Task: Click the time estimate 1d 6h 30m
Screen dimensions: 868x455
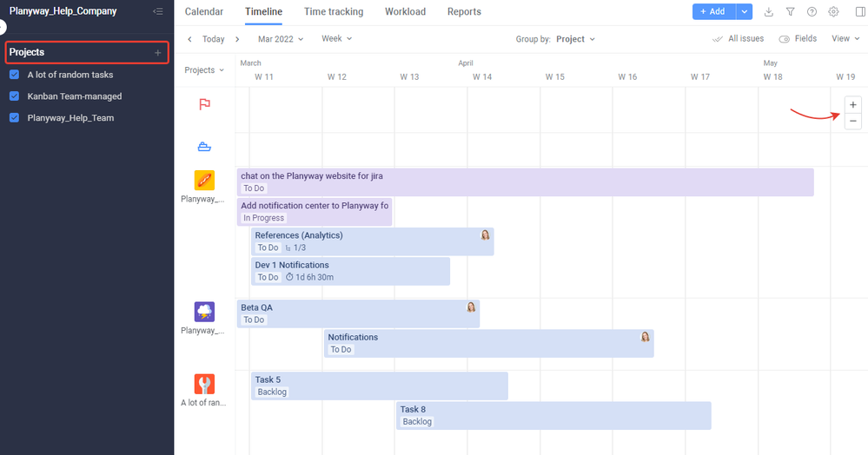Action: coord(309,277)
